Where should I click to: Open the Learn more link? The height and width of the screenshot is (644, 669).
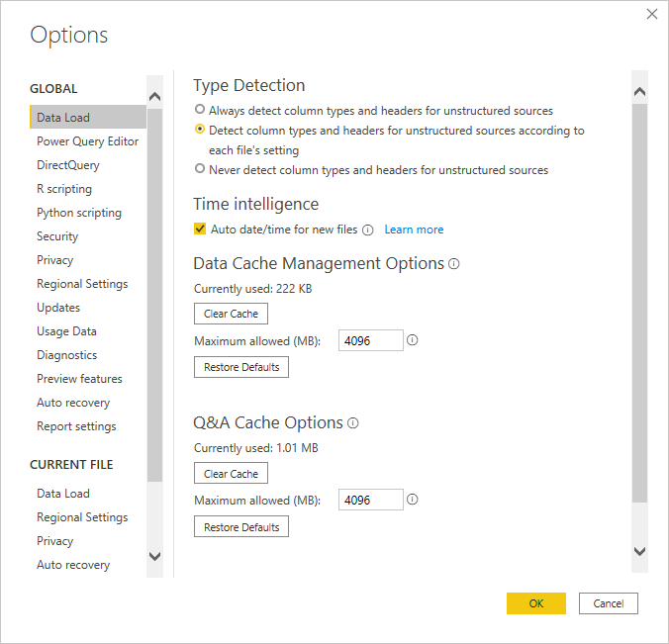(414, 230)
